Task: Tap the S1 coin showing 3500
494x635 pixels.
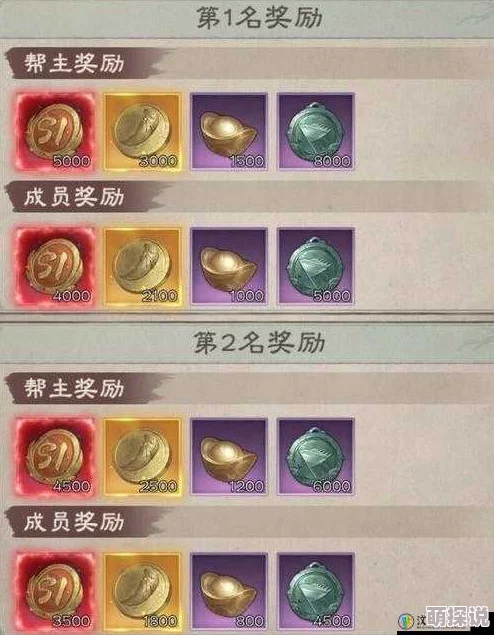Action: click(55, 592)
